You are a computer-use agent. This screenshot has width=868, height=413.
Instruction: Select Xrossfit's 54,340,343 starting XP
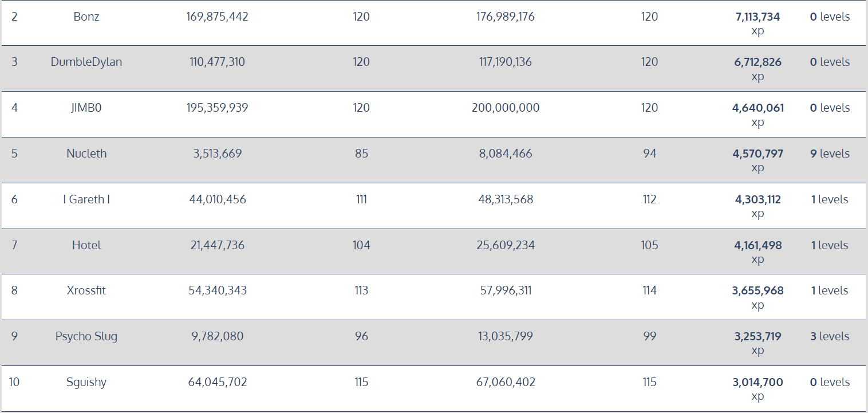(218, 290)
